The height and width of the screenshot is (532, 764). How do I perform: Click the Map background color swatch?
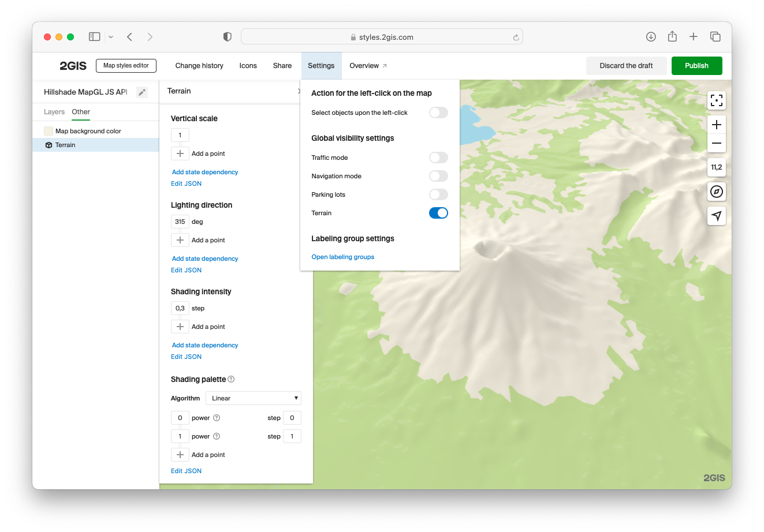pos(49,131)
